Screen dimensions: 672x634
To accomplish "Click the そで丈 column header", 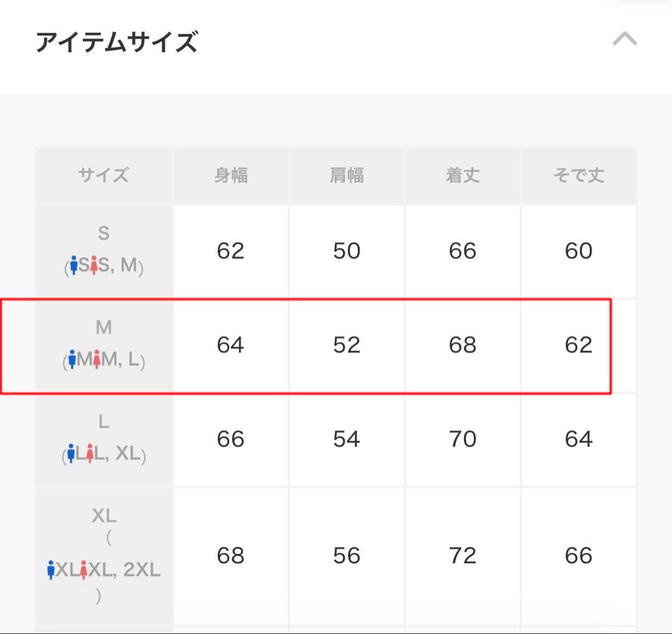I will point(579,175).
